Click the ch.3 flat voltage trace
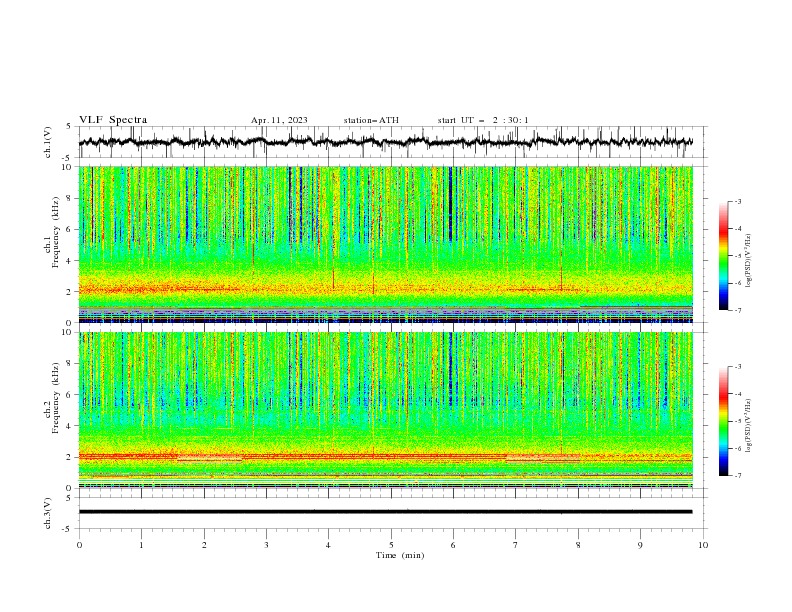The height and width of the screenshot is (612, 792). pos(385,512)
